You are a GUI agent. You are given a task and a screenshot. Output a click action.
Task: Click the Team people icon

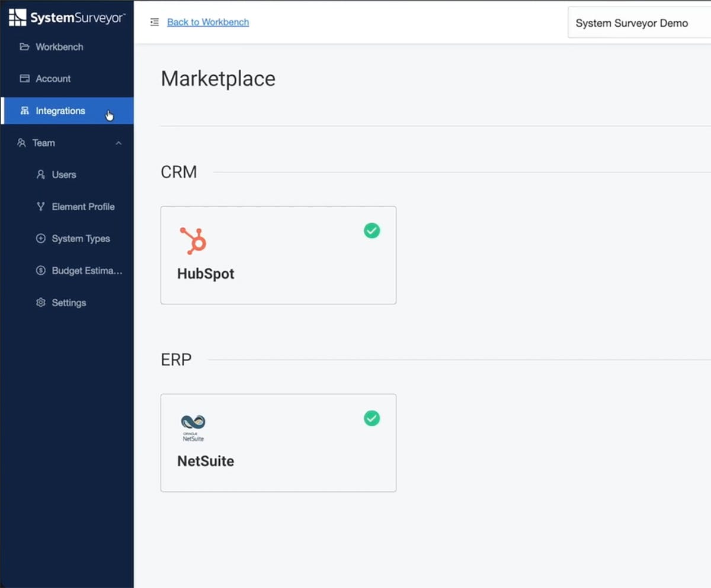[x=22, y=143]
